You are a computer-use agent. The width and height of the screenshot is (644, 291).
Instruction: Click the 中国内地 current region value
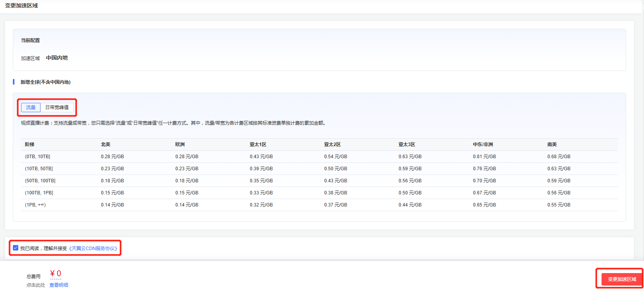coord(57,58)
